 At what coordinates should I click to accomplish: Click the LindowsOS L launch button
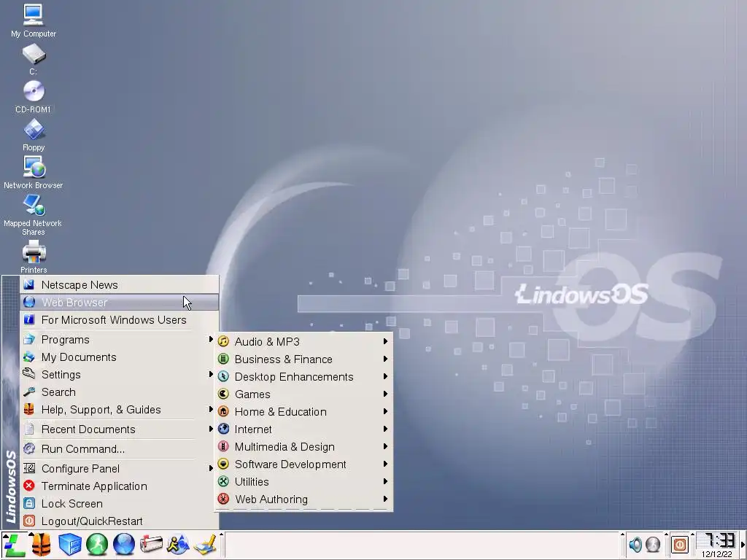pyautogui.click(x=14, y=545)
